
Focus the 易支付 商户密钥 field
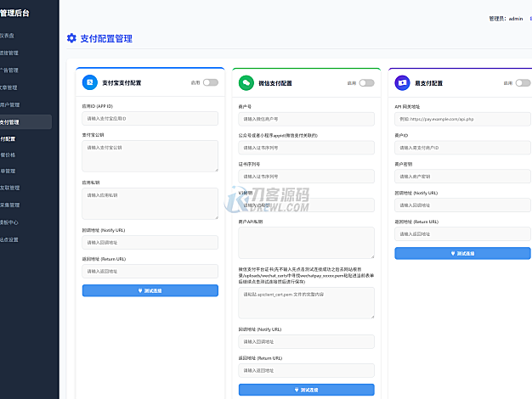462,177
